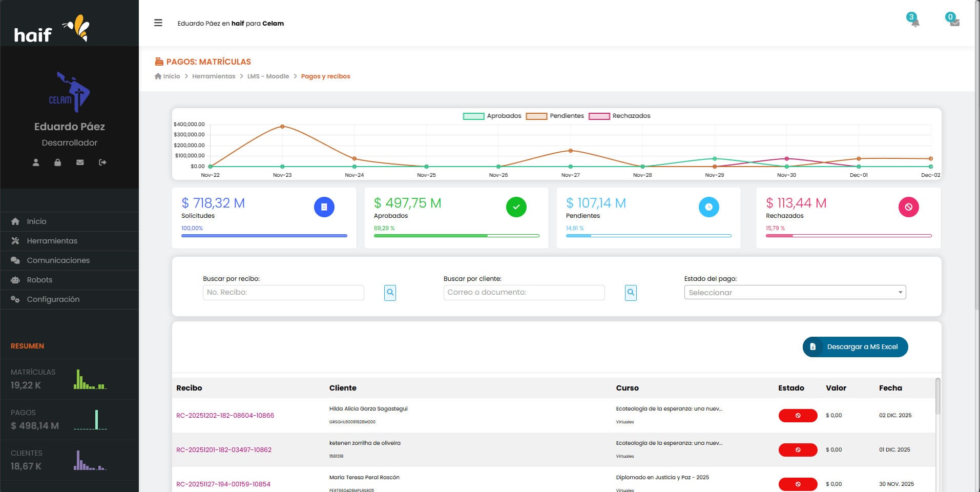The width and height of the screenshot is (980, 492).
Task: Open the messages envelope icon
Action: (x=954, y=22)
